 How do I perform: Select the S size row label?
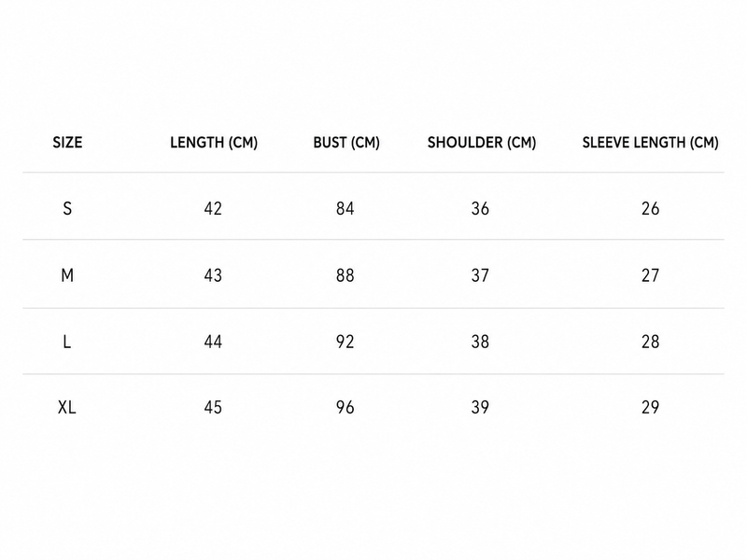tap(67, 208)
